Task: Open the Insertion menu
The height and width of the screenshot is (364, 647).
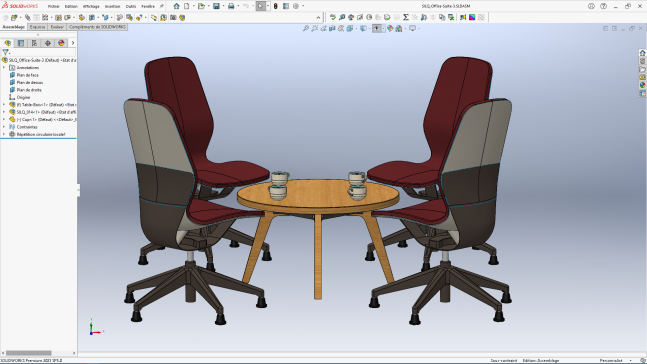Action: 112,7
